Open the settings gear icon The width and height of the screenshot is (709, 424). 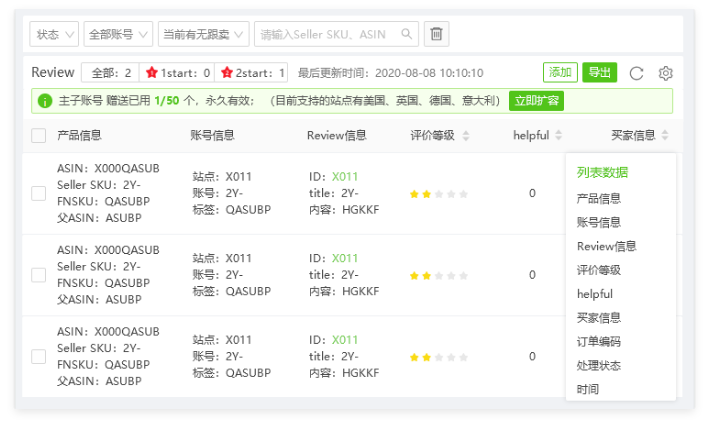point(665,73)
